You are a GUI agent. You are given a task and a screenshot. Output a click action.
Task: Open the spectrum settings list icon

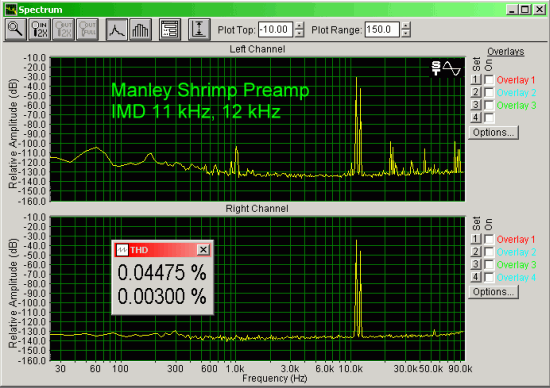[170, 30]
